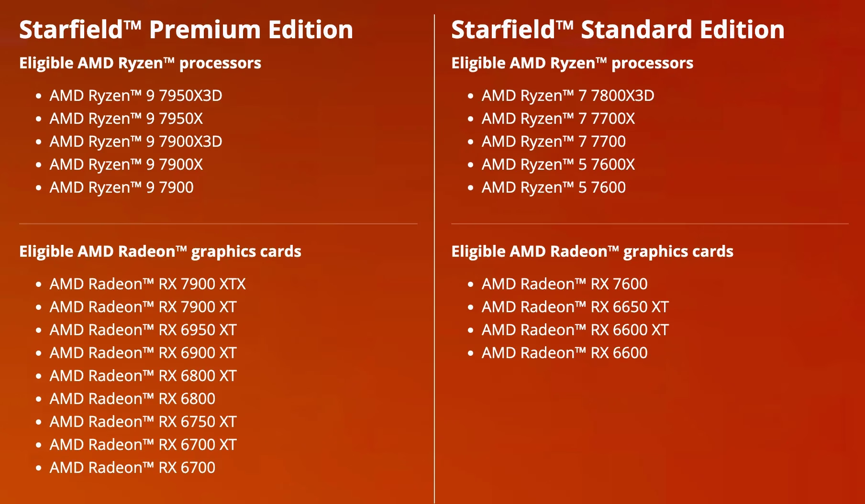The width and height of the screenshot is (865, 504).
Task: Select AMD Ryzen 5 7600 entry
Action: 554,187
